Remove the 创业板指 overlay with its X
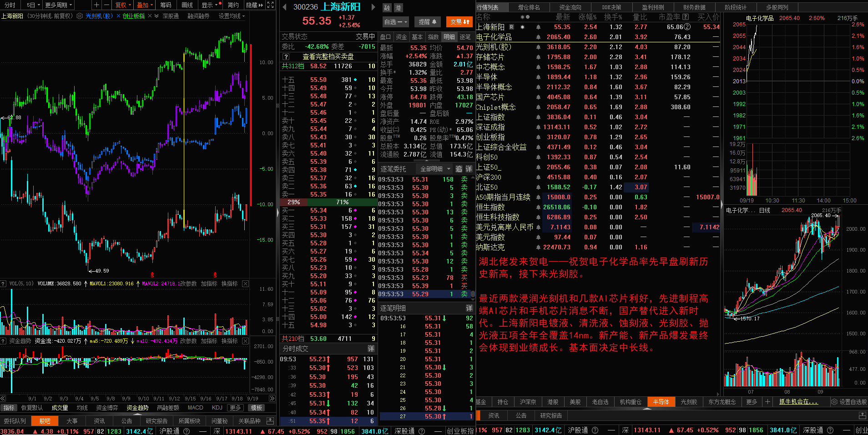 [x=150, y=16]
